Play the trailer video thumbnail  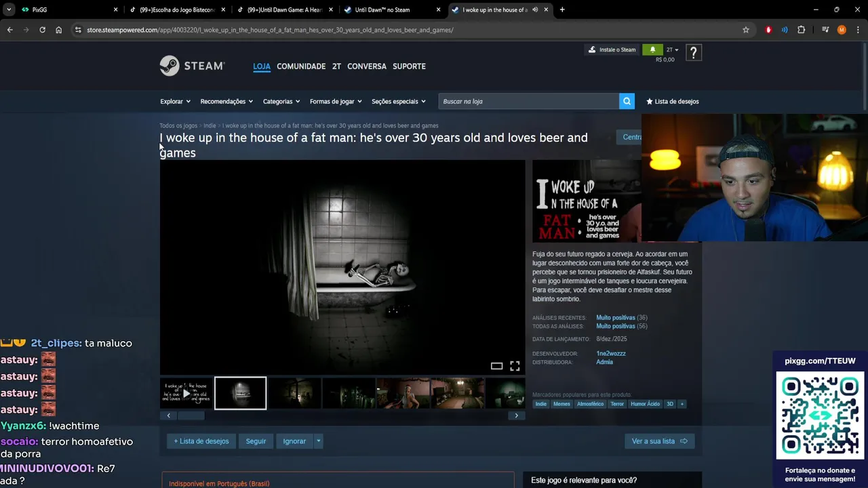(186, 393)
